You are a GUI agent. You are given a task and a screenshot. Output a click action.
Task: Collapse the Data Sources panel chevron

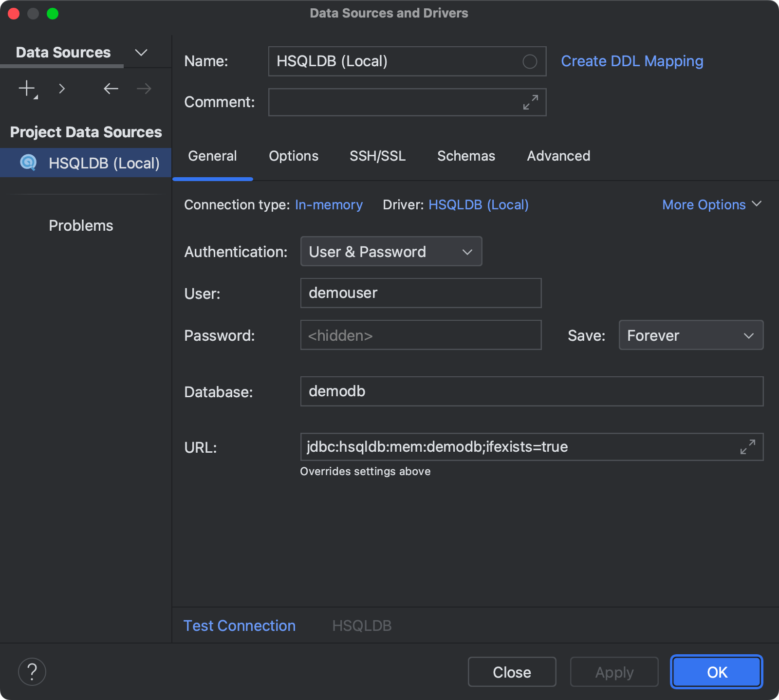[141, 52]
